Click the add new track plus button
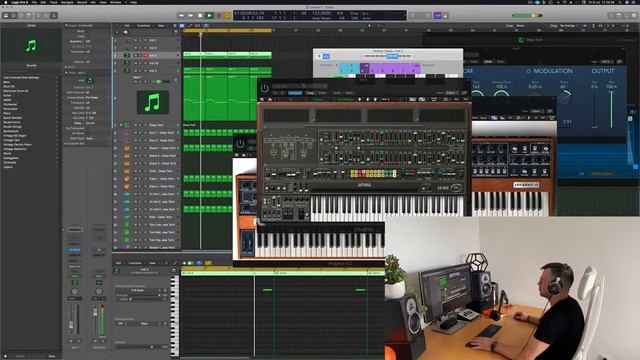This screenshot has width=640, height=360. 117,32
